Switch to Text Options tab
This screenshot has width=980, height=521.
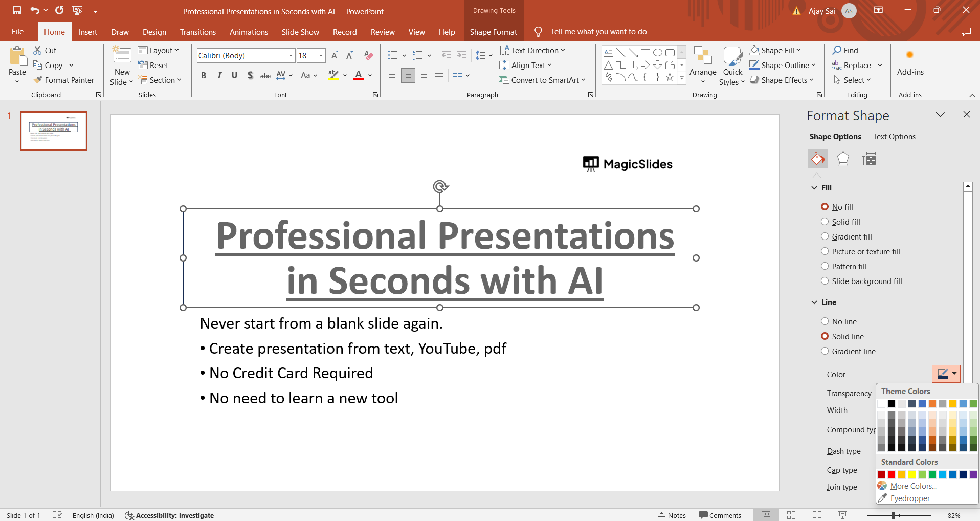tap(894, 137)
